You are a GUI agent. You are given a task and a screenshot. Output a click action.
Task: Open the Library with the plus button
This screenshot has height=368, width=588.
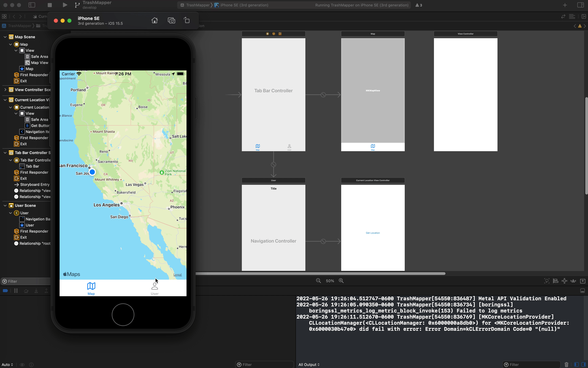click(x=565, y=5)
